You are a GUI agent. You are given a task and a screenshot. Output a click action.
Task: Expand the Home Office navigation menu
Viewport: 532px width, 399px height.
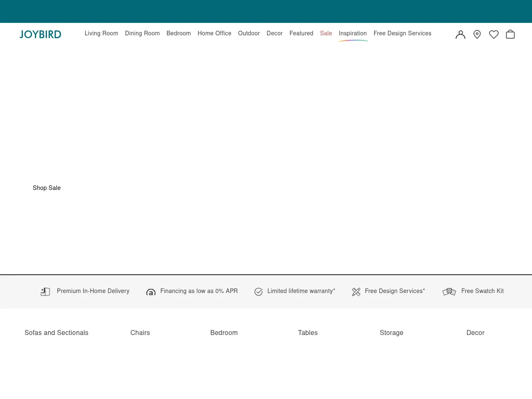(214, 33)
